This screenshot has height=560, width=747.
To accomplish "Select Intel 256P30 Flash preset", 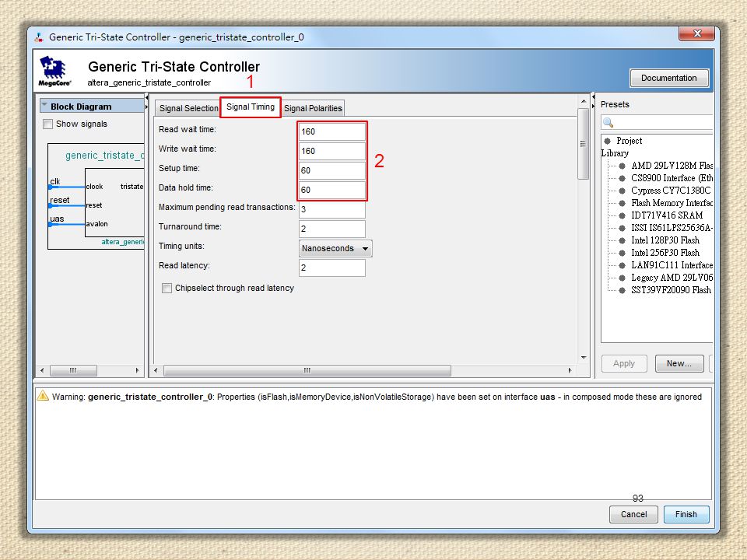I will click(x=665, y=252).
